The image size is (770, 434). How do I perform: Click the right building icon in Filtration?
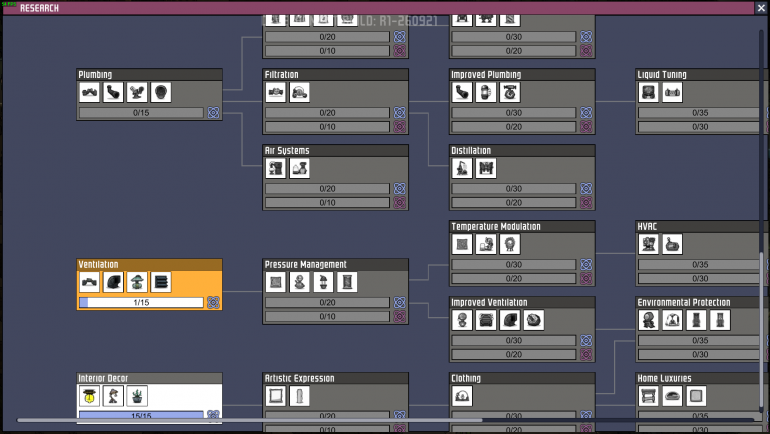tap(300, 92)
